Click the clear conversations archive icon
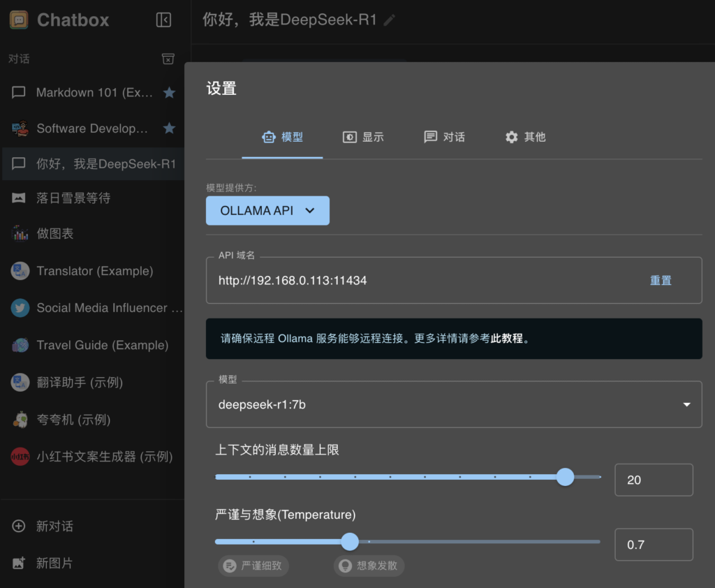The height and width of the screenshot is (588, 715). point(168,59)
